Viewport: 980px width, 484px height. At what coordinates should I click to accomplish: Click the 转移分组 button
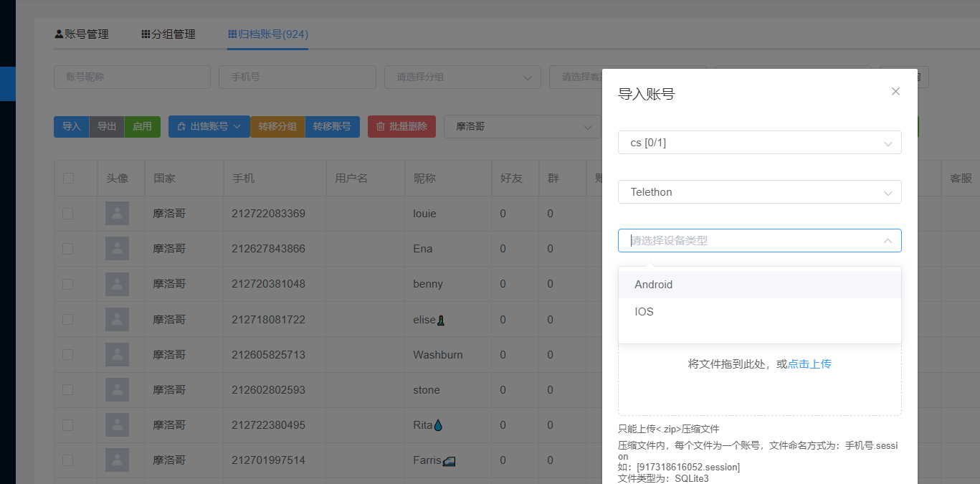277,126
